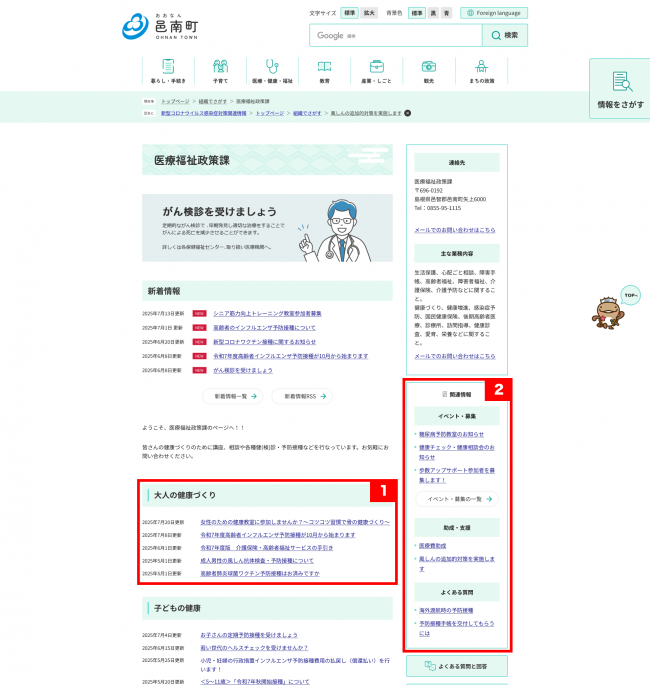Screen dimensions: 650x685
Task: Open the 教育 book icon section
Action: coord(324,70)
